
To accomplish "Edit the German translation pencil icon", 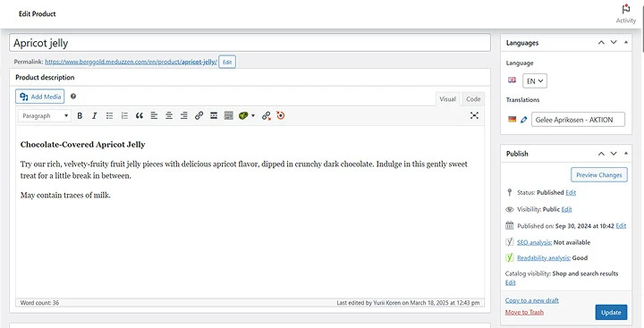I will pos(523,120).
